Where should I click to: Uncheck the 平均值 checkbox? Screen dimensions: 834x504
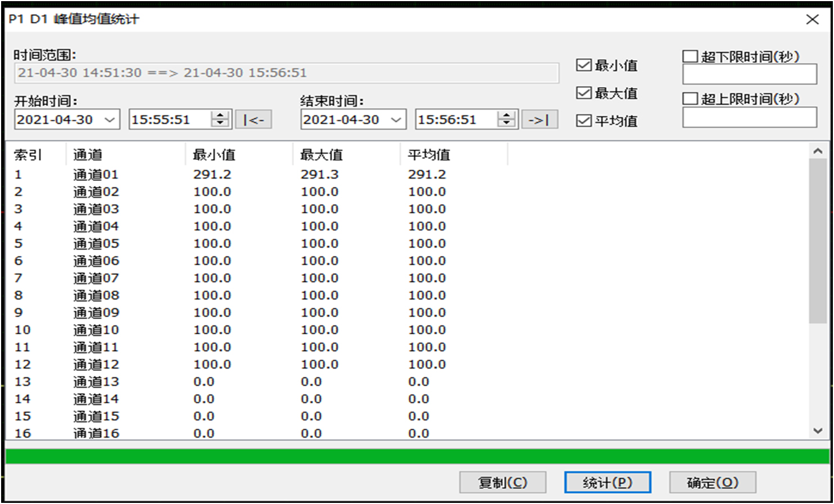[x=583, y=120]
